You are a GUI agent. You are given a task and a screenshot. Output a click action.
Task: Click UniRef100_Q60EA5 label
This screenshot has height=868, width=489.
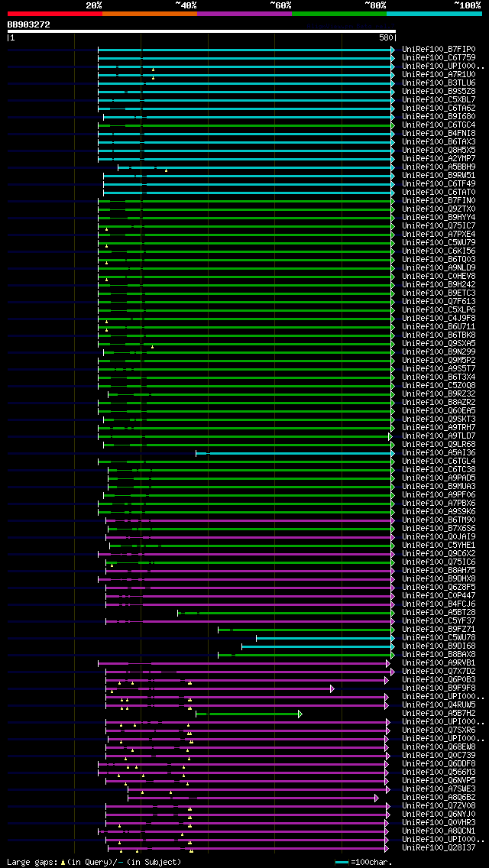439,411
